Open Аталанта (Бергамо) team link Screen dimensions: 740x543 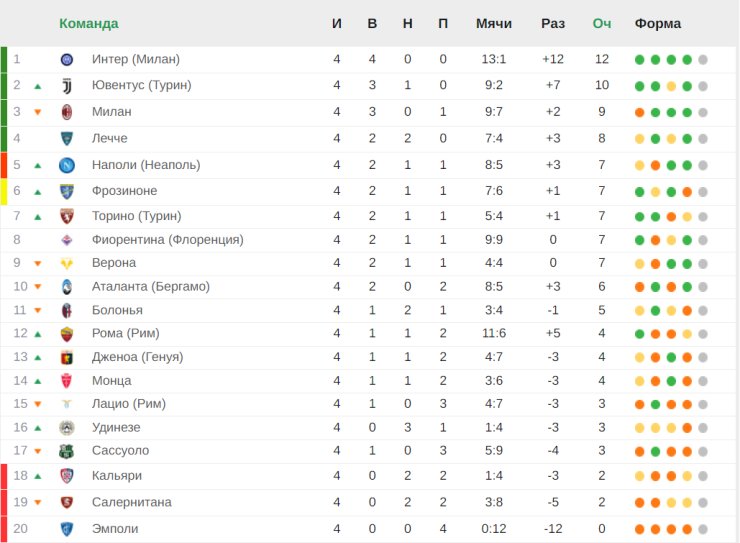[151, 287]
